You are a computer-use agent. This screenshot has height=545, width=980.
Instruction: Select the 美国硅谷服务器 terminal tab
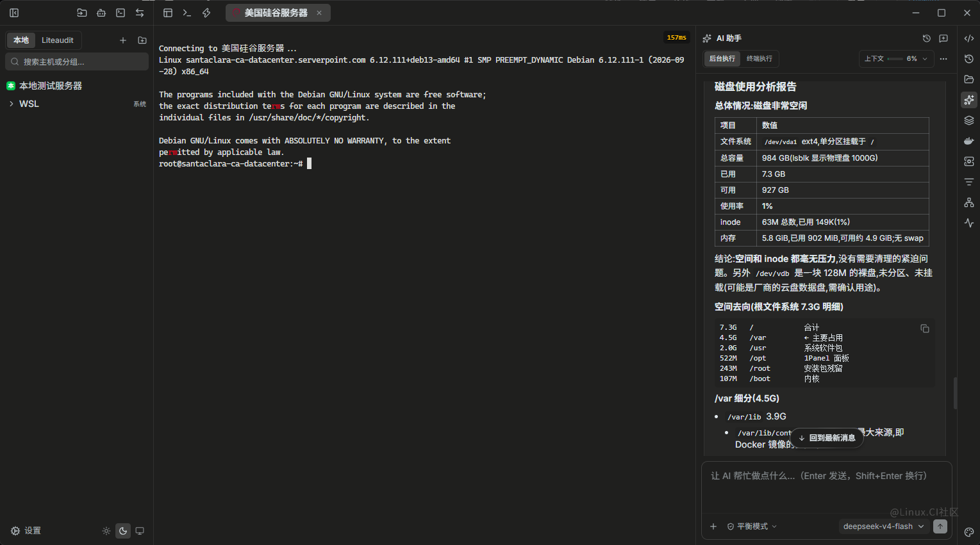pos(278,13)
